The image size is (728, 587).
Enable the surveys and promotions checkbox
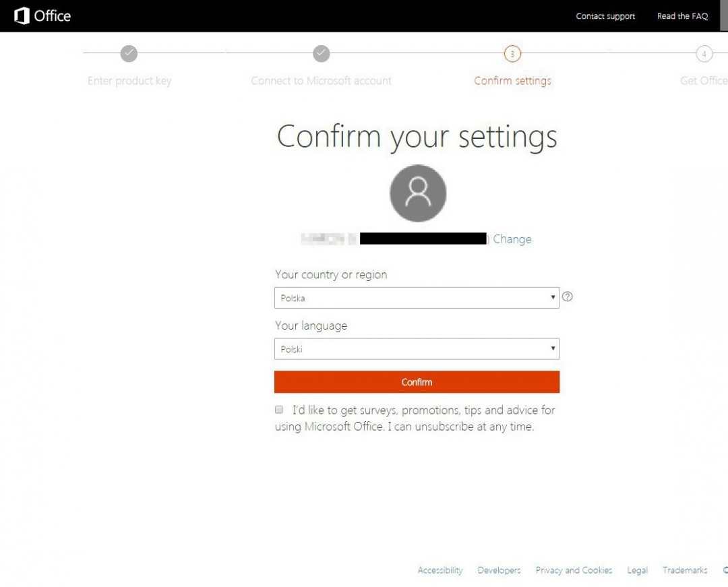click(279, 410)
